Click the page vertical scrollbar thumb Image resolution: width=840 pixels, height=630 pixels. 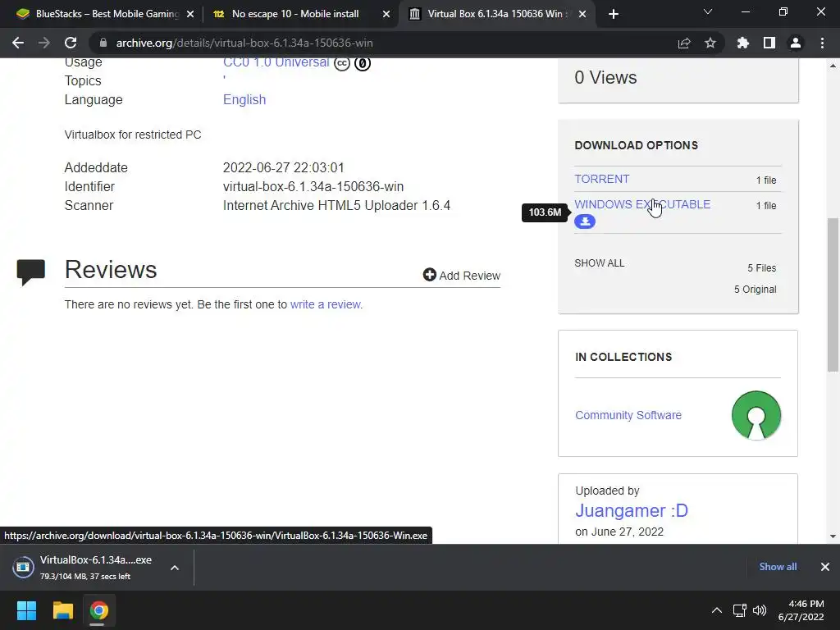pos(833,294)
